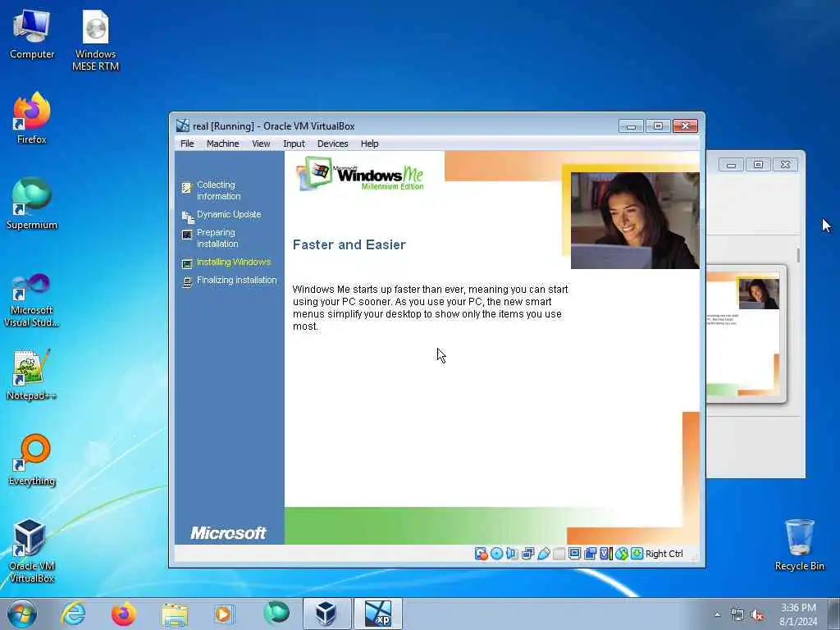Click the Windows Me logo in setup
This screenshot has height=630, width=840.
[x=360, y=173]
